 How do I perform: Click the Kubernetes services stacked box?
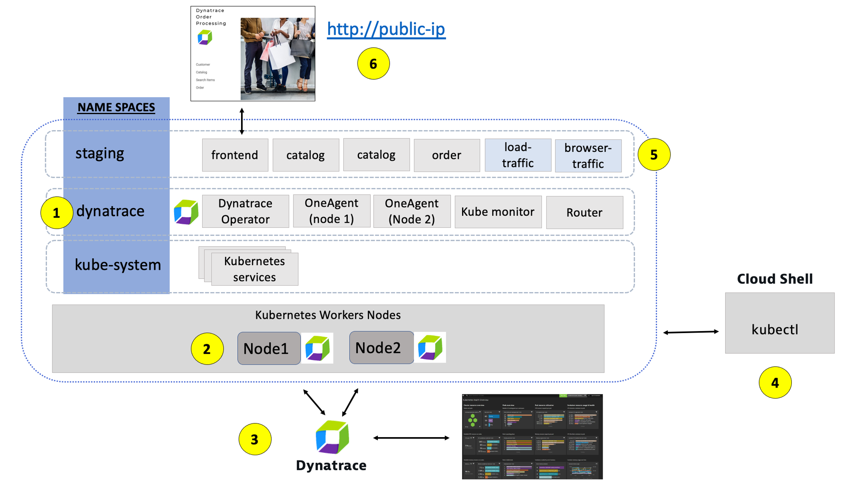[x=254, y=269]
